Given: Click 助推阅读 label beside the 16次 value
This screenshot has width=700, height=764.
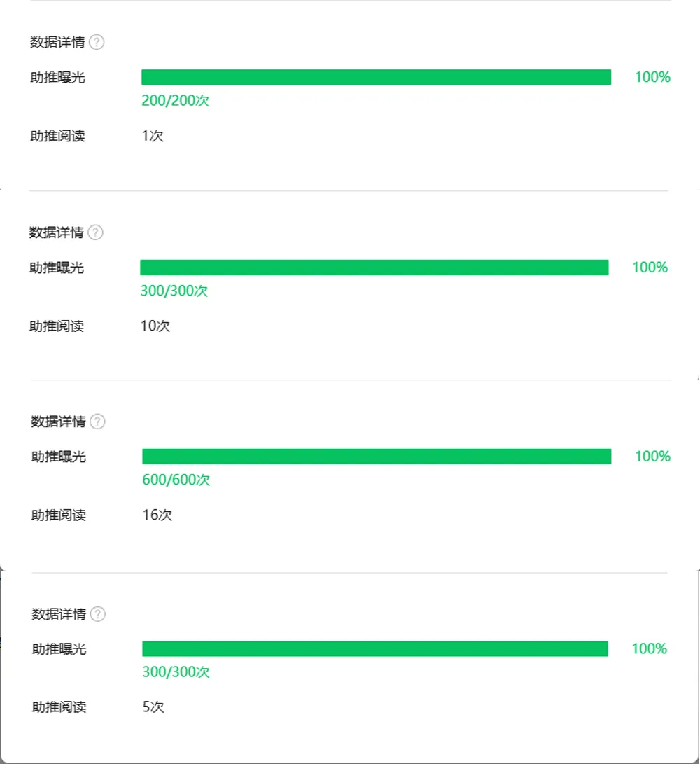Looking at the screenshot, I should pos(59,516).
